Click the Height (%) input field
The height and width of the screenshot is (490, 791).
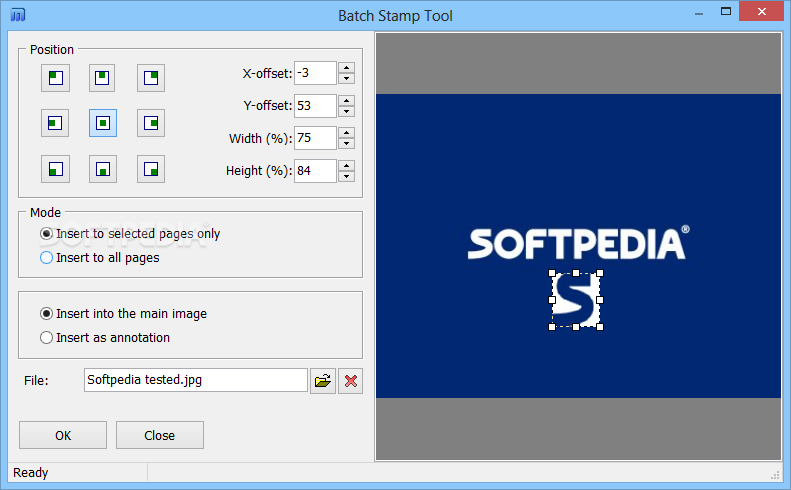tap(315, 171)
